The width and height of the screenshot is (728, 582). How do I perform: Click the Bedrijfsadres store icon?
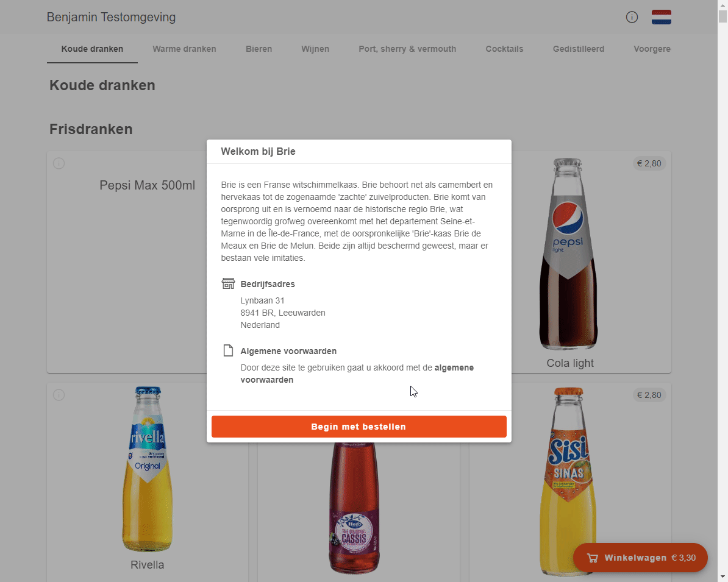pyautogui.click(x=228, y=283)
